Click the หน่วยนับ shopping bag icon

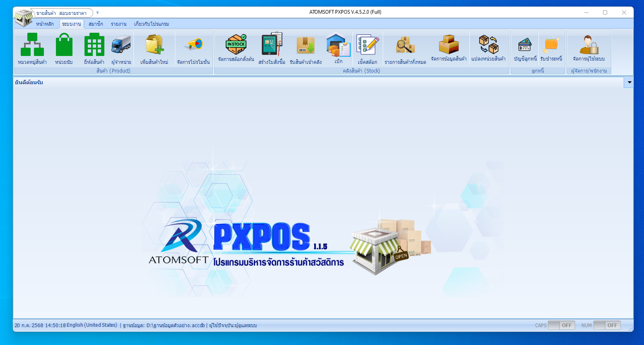(x=64, y=45)
